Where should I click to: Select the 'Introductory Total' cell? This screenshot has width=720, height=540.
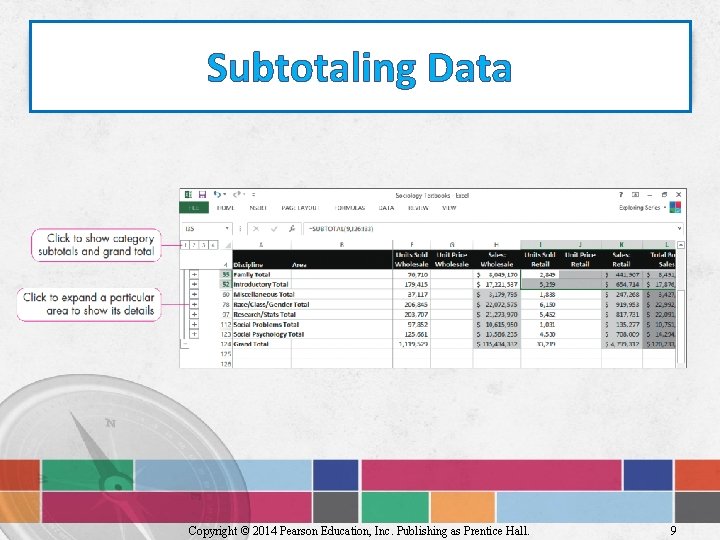click(262, 284)
